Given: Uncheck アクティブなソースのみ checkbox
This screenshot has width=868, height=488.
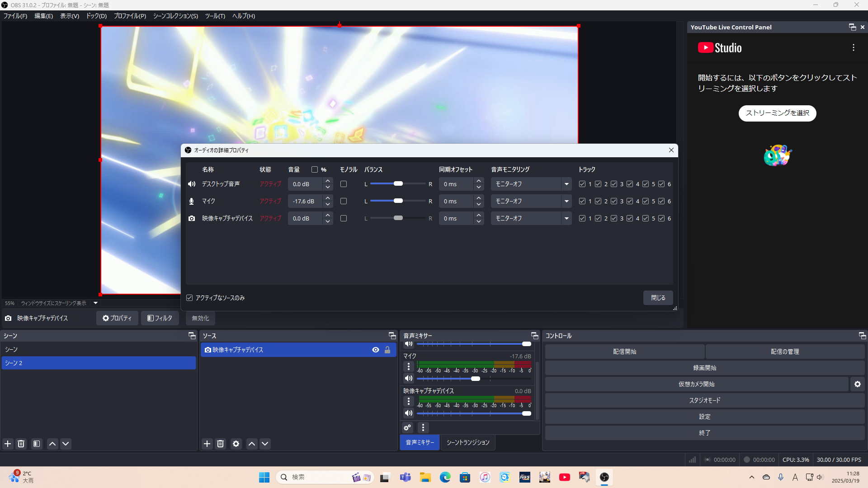Looking at the screenshot, I should pyautogui.click(x=189, y=298).
